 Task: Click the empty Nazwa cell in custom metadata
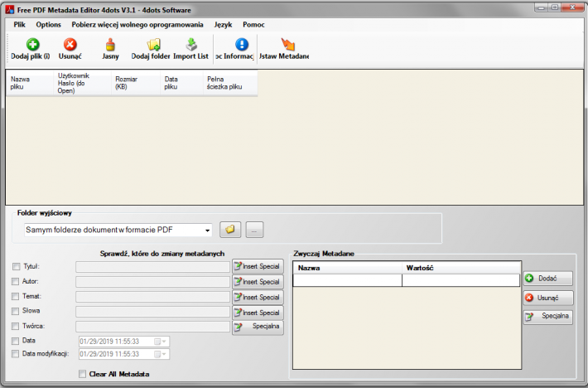point(348,280)
